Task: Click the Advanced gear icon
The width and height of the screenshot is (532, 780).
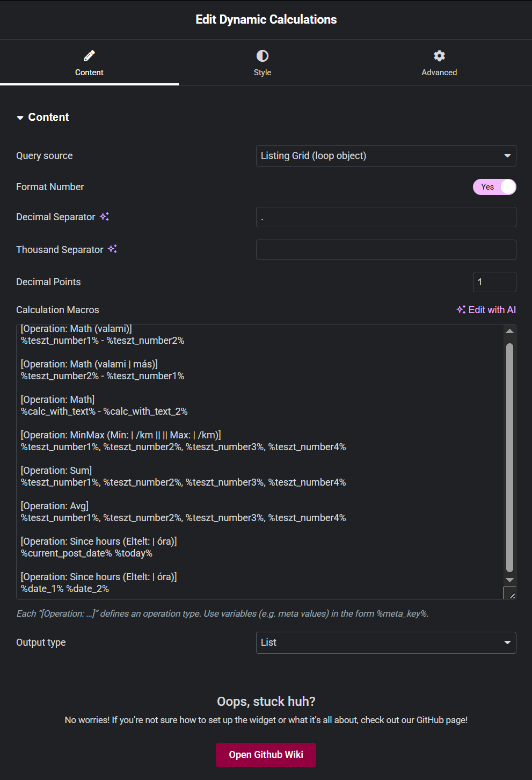Action: click(x=439, y=56)
